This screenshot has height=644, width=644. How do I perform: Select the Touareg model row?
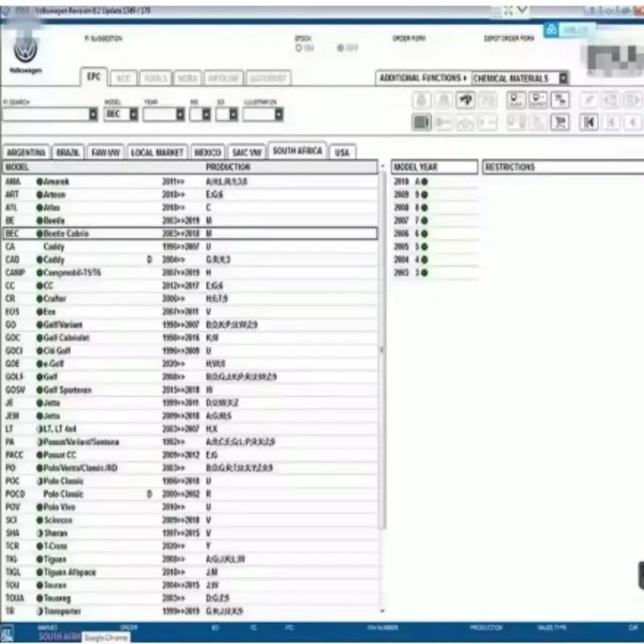(190, 598)
